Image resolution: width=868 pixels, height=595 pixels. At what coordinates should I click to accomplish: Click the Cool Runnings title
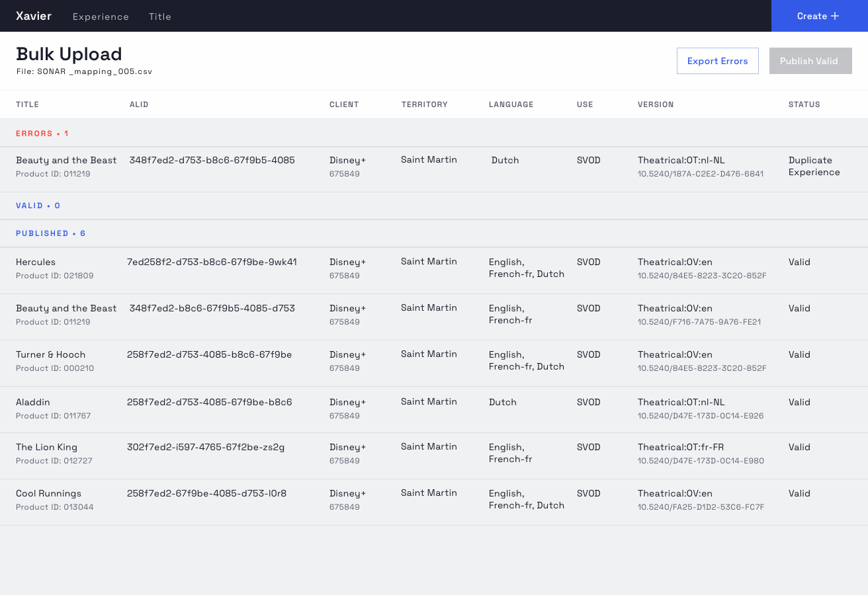(48, 493)
